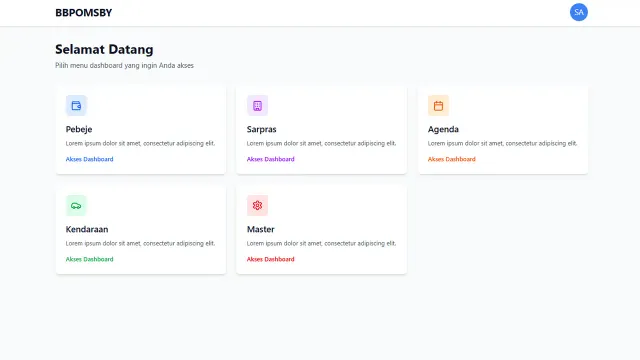Click the purple building icon on Sarpras card
The image size is (640, 360).
(257, 106)
